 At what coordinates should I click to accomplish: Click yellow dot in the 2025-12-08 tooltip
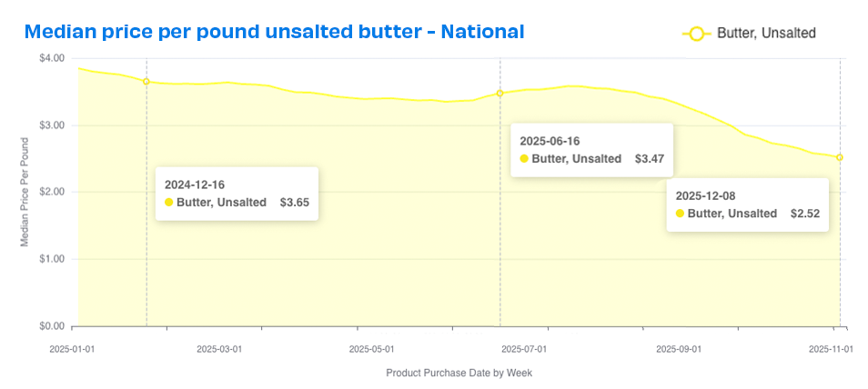click(680, 214)
